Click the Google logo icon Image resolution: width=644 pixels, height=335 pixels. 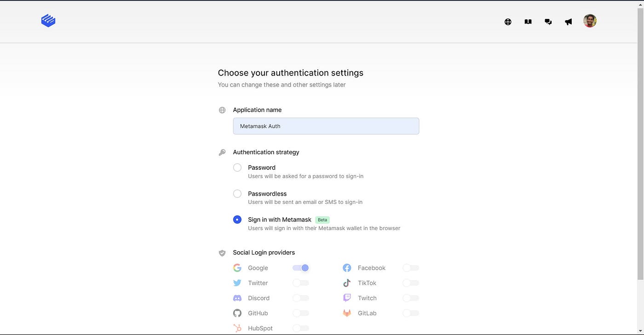pyautogui.click(x=237, y=268)
